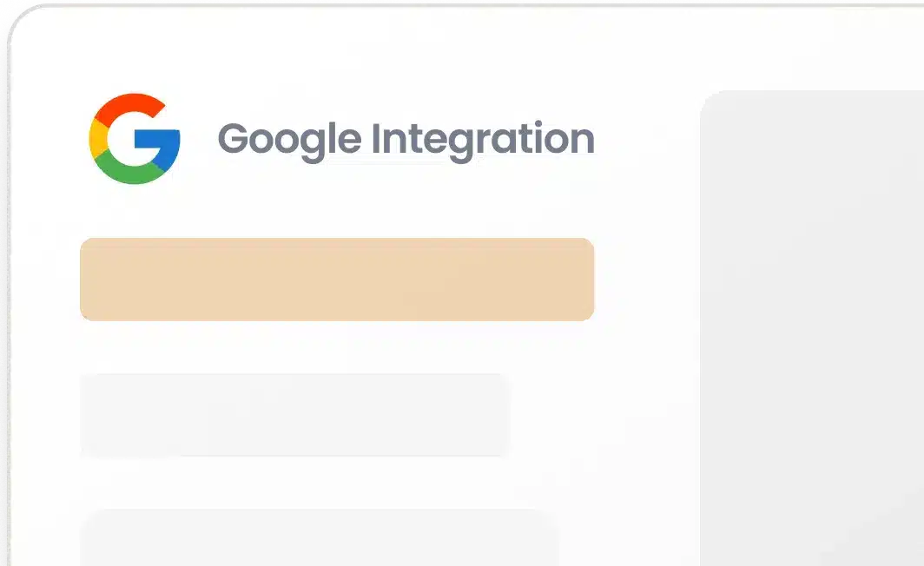Click the word Google in the heading
This screenshot has width=924, height=566.
289,141
